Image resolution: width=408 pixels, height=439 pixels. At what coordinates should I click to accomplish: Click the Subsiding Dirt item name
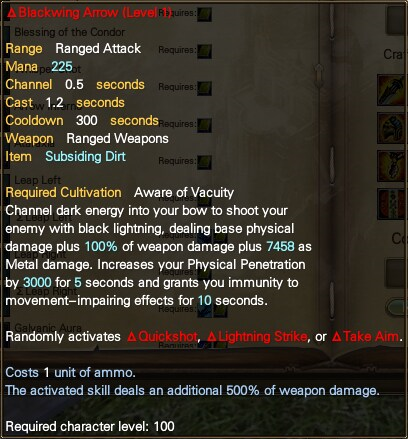tap(86, 156)
